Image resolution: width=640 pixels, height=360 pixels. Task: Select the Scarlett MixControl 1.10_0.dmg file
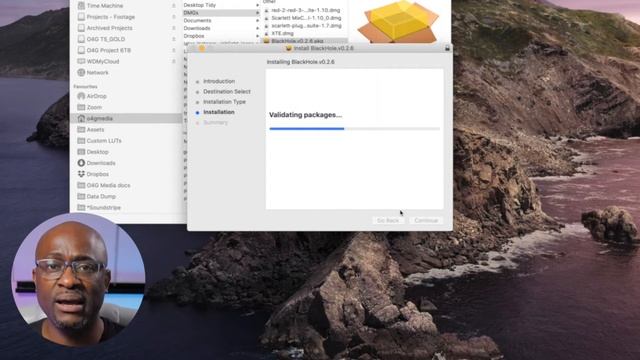point(306,18)
